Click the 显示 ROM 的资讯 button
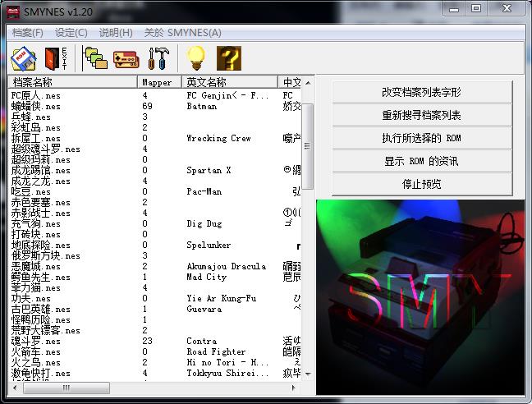 pyautogui.click(x=422, y=161)
